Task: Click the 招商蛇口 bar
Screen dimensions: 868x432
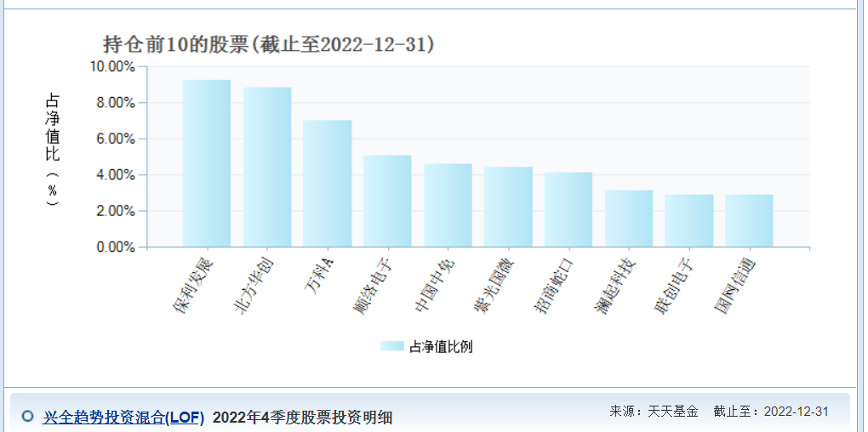Action: 568,209
